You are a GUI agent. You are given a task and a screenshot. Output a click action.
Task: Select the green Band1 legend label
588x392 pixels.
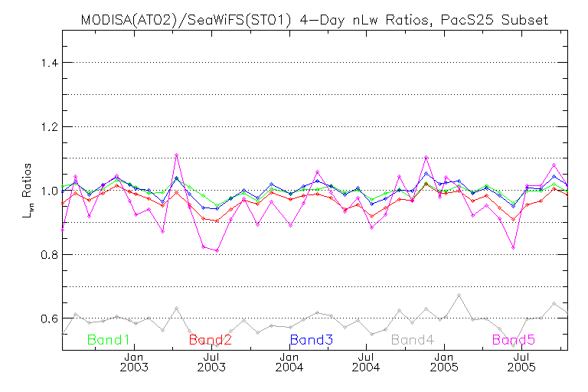coord(109,340)
